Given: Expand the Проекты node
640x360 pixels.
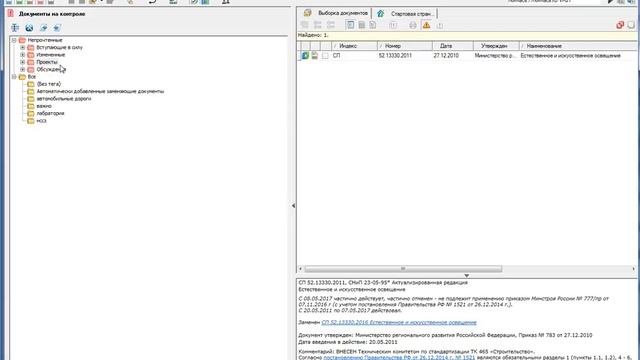Looking at the screenshot, I should coord(22,62).
